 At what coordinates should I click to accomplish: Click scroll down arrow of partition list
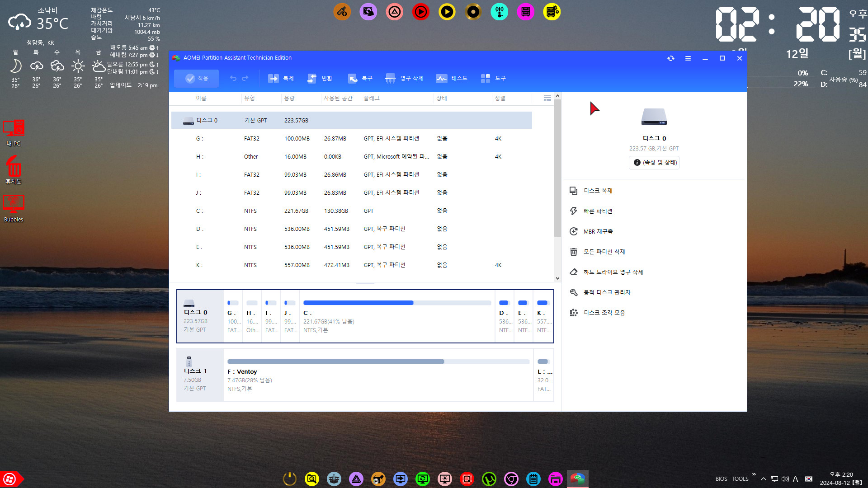click(557, 278)
